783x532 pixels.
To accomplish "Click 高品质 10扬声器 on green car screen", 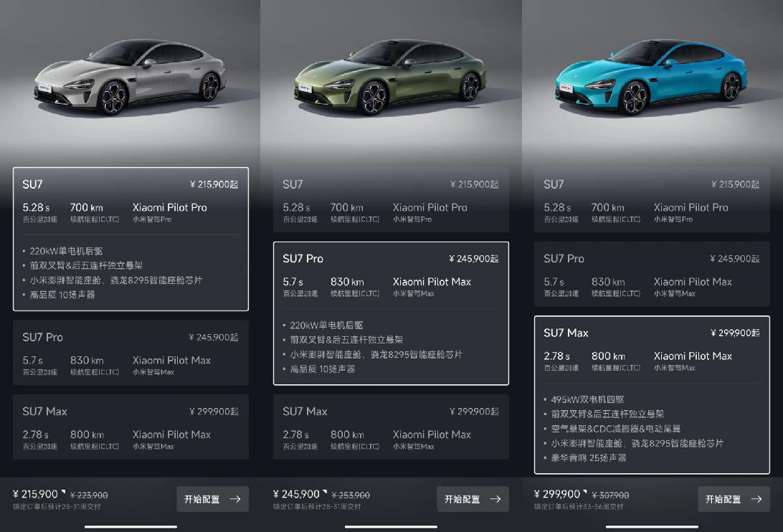I will [322, 369].
